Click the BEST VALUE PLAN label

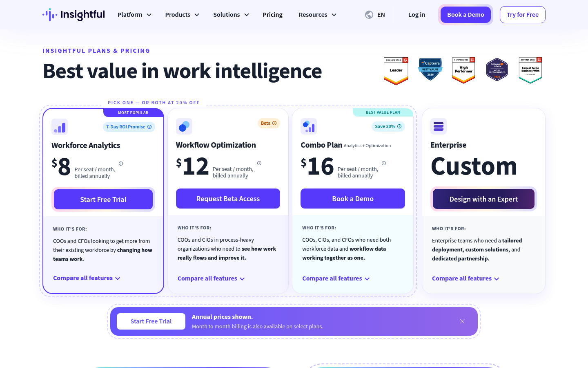(x=383, y=112)
